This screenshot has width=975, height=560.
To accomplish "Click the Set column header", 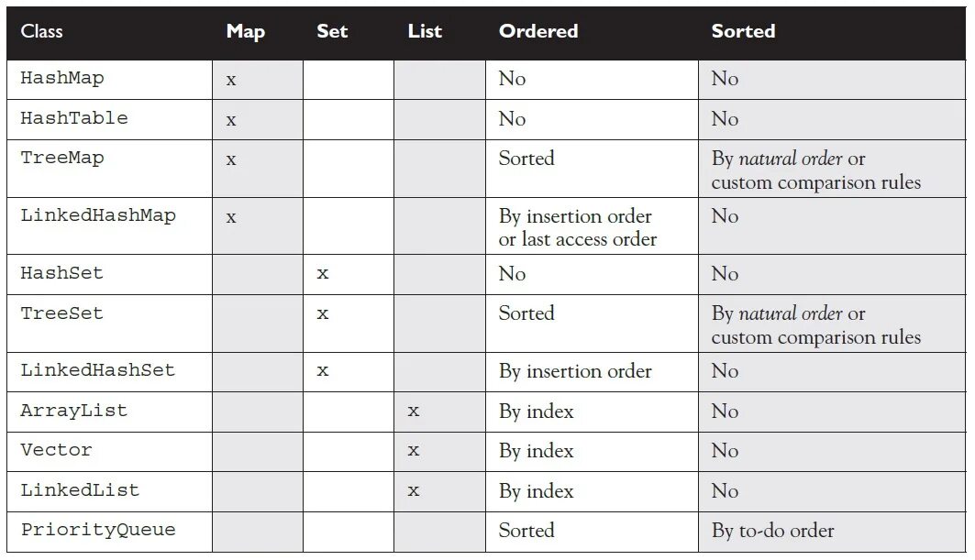I will coord(332,31).
